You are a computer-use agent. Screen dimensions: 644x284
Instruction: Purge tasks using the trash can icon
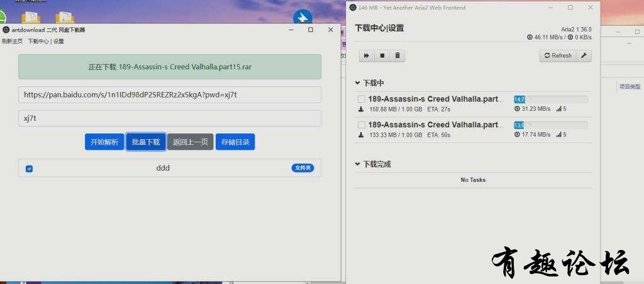click(397, 55)
